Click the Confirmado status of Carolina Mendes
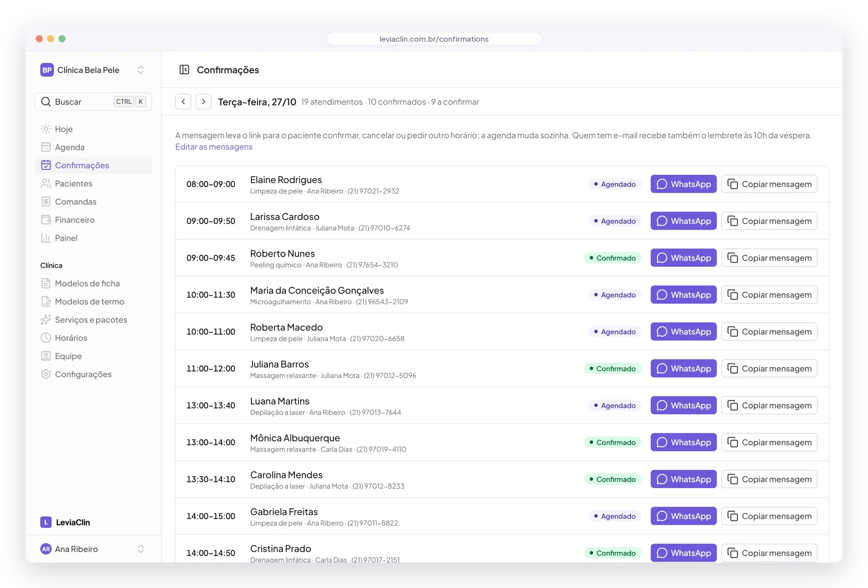The image size is (868, 588). [x=612, y=479]
